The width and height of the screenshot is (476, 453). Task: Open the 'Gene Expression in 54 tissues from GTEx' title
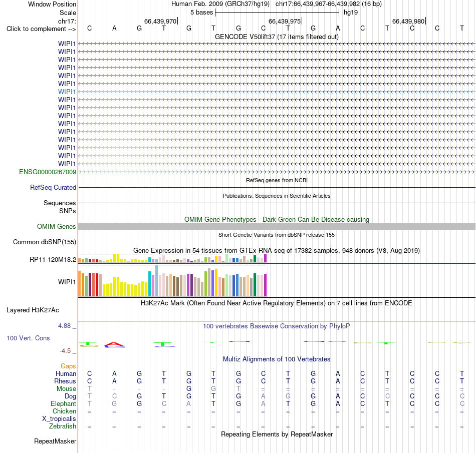277,250
